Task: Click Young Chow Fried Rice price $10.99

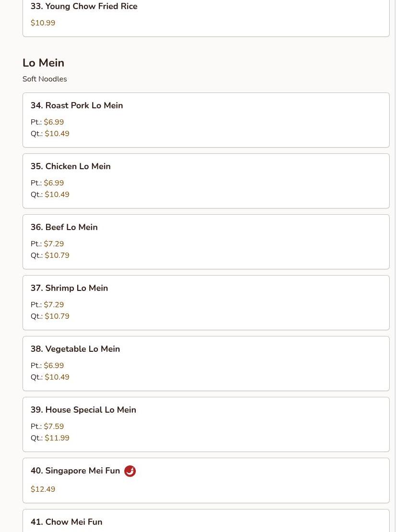Action: [x=43, y=23]
